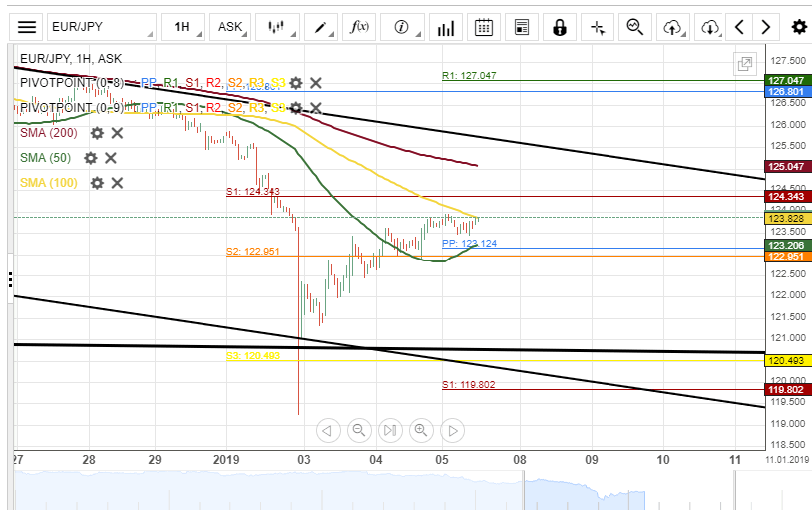Click the 122.951 S2 price tag
Viewport: 812px width, 520px height.
pyautogui.click(x=788, y=257)
